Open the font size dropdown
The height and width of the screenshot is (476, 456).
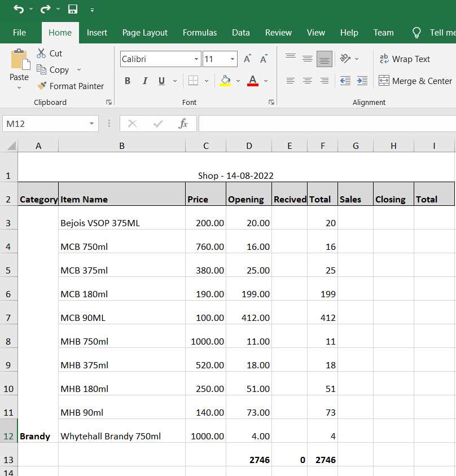pyautogui.click(x=233, y=59)
